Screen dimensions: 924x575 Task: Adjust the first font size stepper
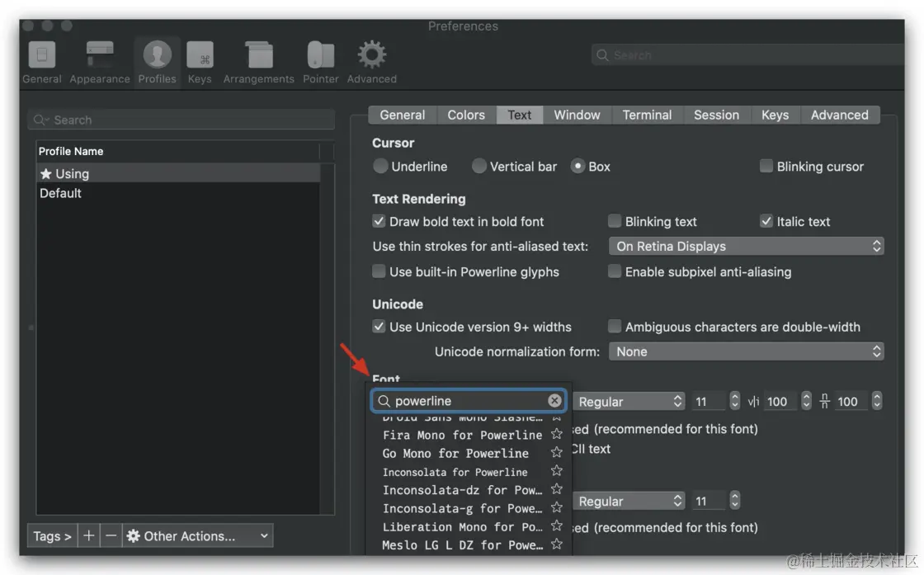click(734, 401)
